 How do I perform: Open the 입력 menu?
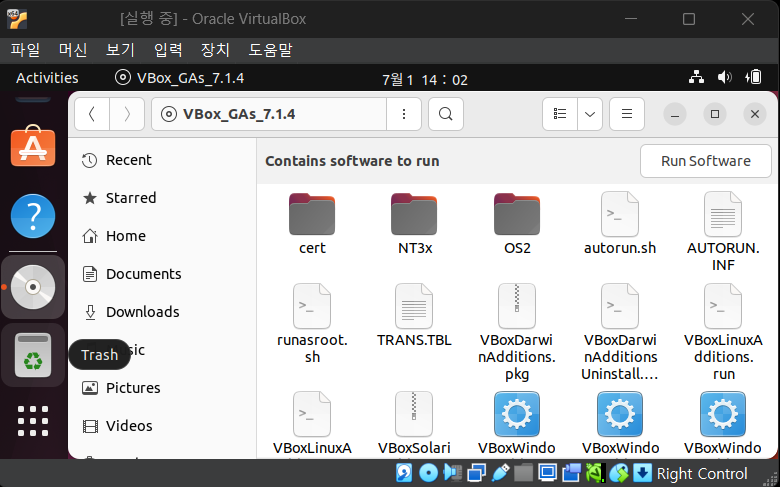click(168, 50)
